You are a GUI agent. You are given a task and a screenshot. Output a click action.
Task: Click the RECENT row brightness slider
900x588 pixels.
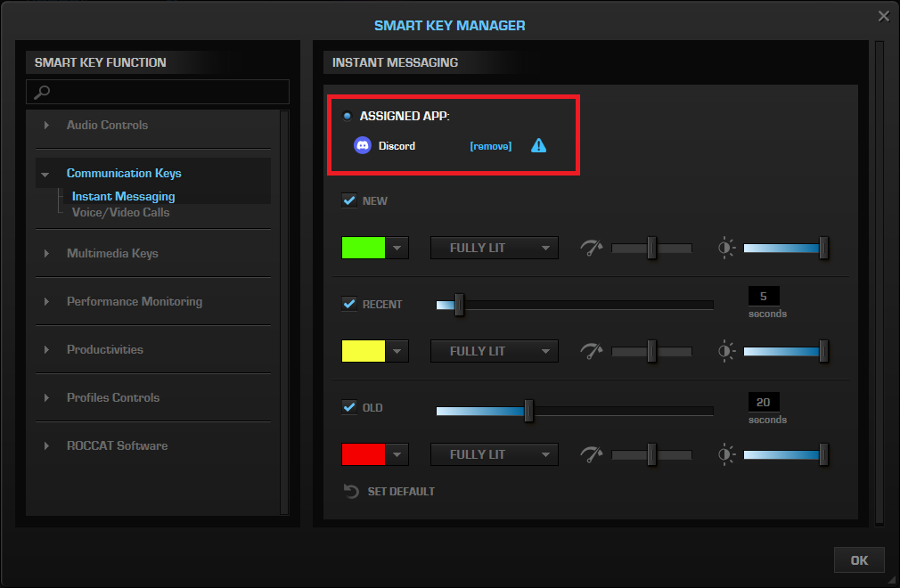(x=786, y=351)
